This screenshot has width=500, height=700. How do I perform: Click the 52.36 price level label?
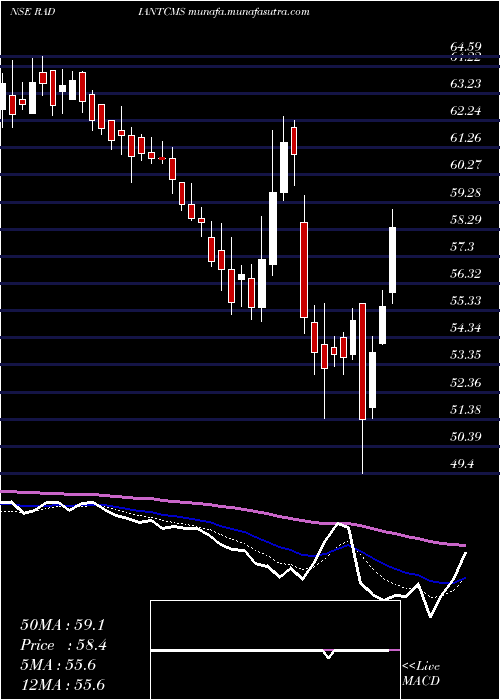tap(466, 383)
